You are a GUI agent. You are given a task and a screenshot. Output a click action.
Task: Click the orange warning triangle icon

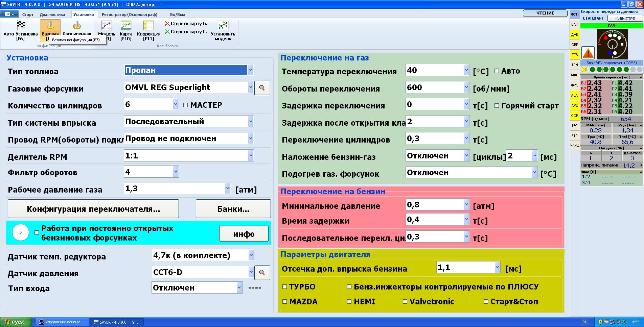588,53
